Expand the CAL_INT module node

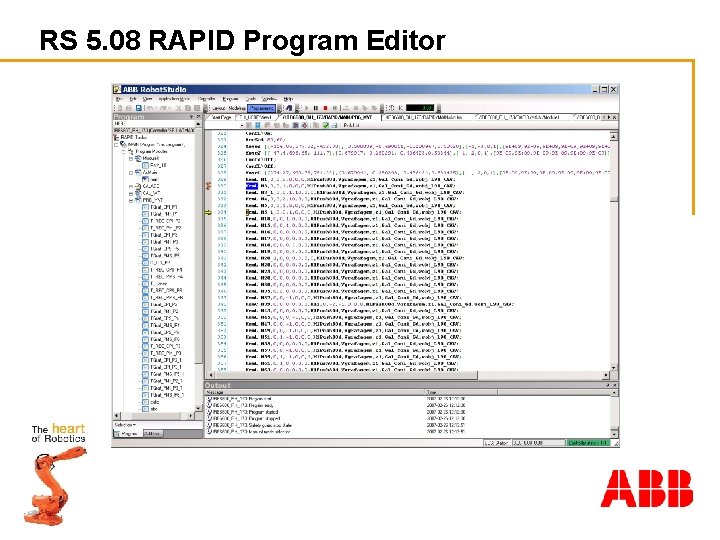pos(131,193)
